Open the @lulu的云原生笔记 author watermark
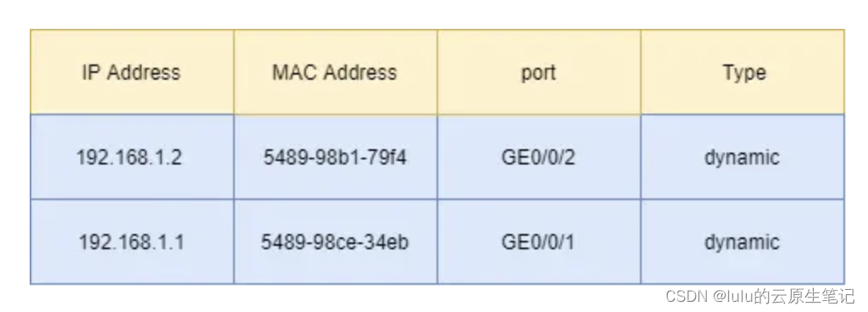The height and width of the screenshot is (312, 868). [x=783, y=297]
